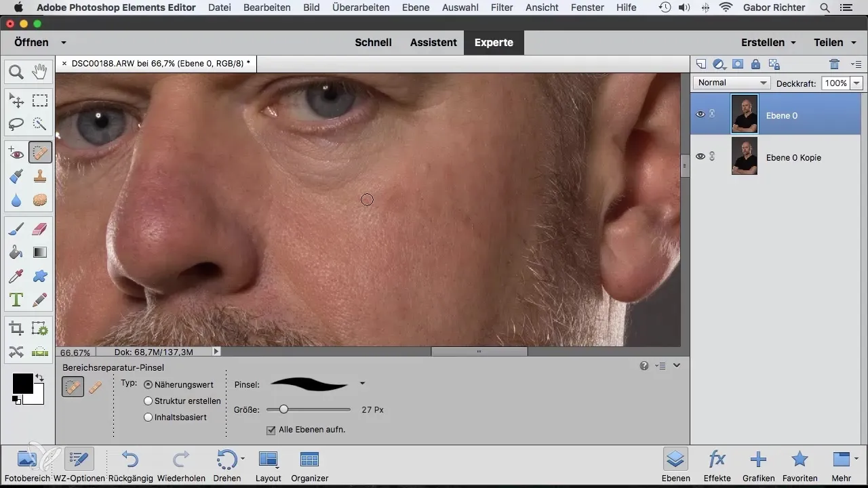Open the Organizer
This screenshot has height=488, width=868.
tap(309, 466)
